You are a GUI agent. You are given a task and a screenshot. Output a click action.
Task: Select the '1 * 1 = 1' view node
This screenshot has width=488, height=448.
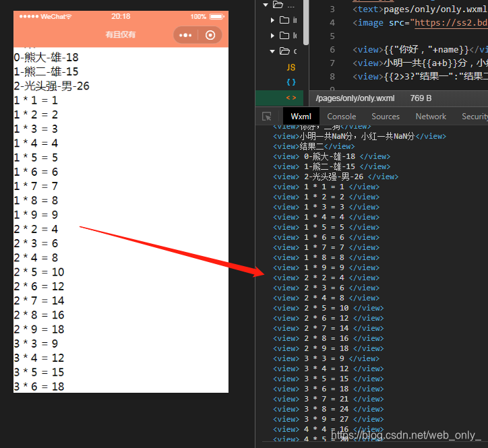coord(326,187)
